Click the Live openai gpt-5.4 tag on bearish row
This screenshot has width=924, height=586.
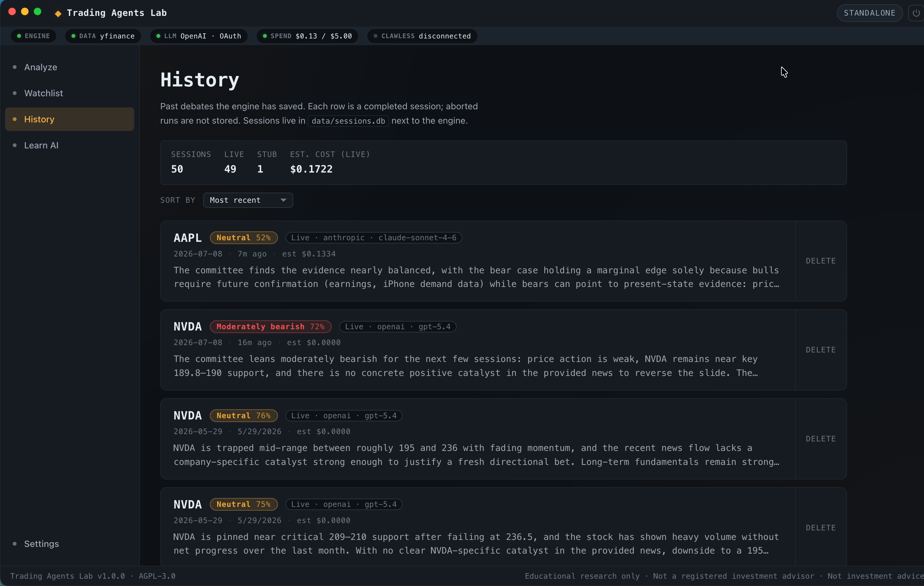click(x=397, y=327)
